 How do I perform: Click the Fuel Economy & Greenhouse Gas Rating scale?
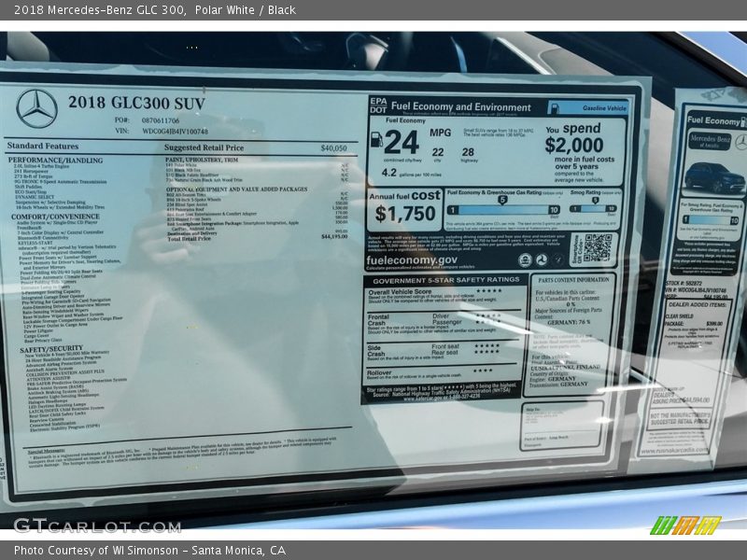pos(503,209)
